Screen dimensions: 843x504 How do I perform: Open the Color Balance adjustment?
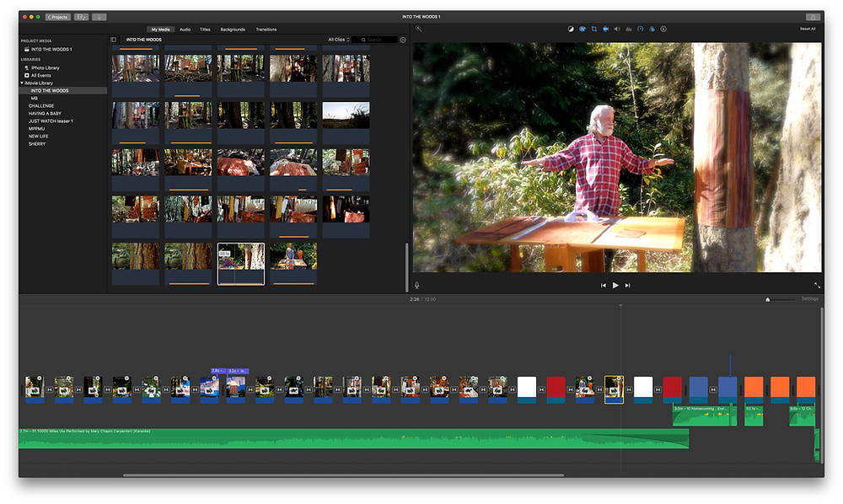point(571,29)
